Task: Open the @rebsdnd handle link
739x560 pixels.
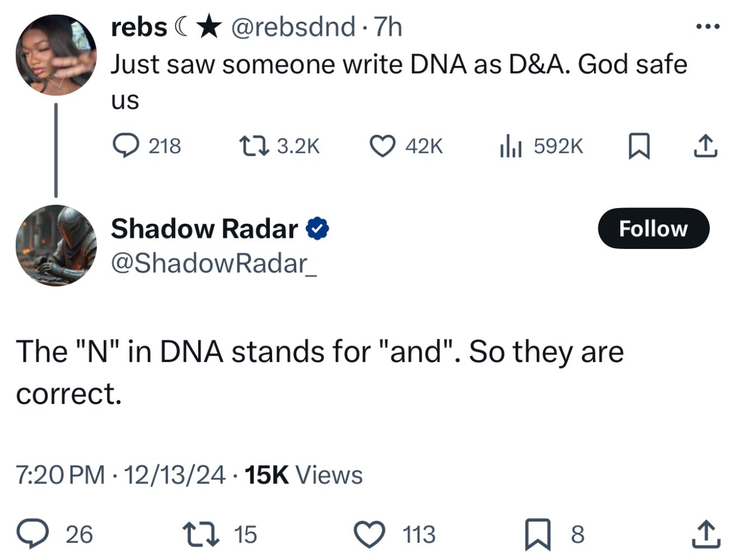Action: click(293, 26)
